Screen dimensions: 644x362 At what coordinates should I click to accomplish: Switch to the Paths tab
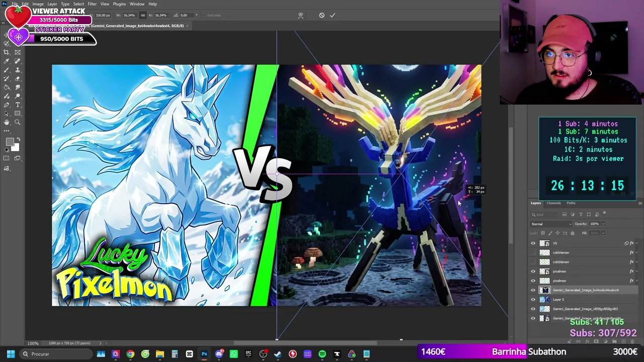click(571, 203)
